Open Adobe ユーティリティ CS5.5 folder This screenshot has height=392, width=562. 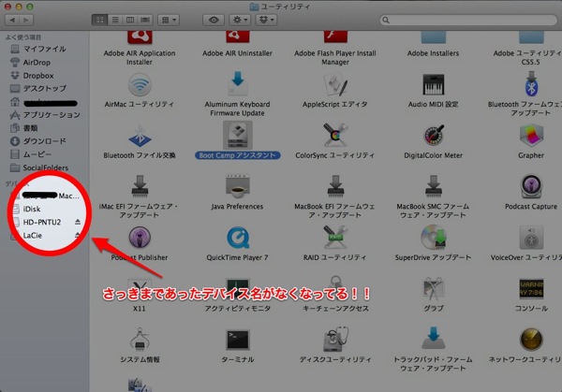coord(531,37)
